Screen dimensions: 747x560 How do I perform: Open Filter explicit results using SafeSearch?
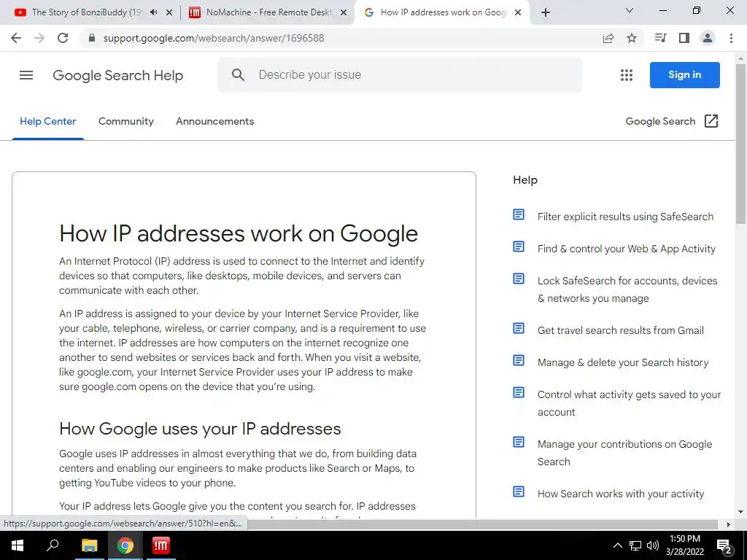click(x=625, y=217)
